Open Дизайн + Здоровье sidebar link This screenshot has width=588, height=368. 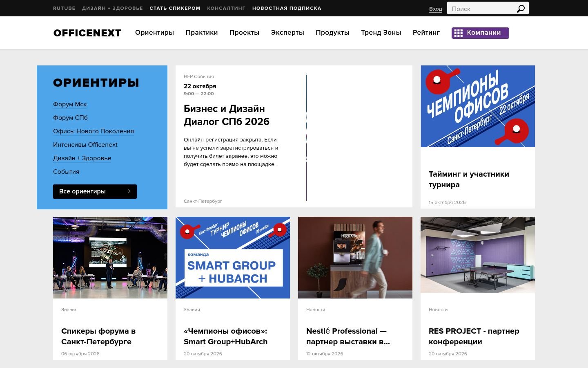[x=82, y=158]
